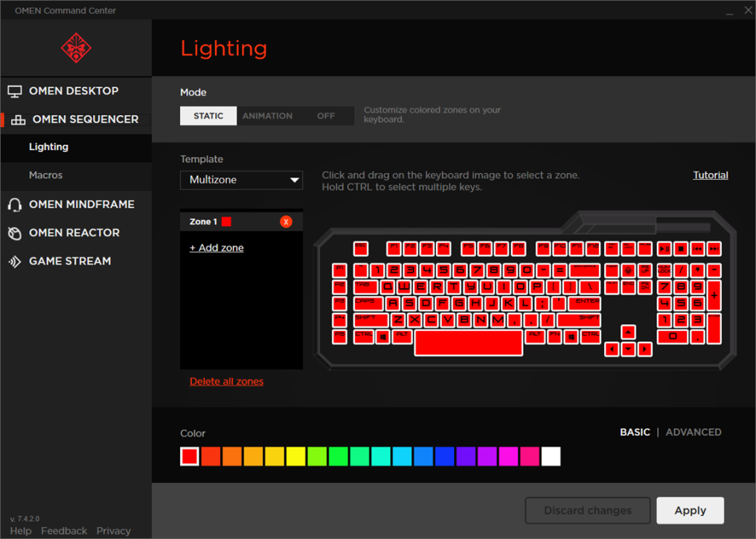Switch lighting mode to Static
This screenshot has height=539, width=756.
(x=209, y=116)
